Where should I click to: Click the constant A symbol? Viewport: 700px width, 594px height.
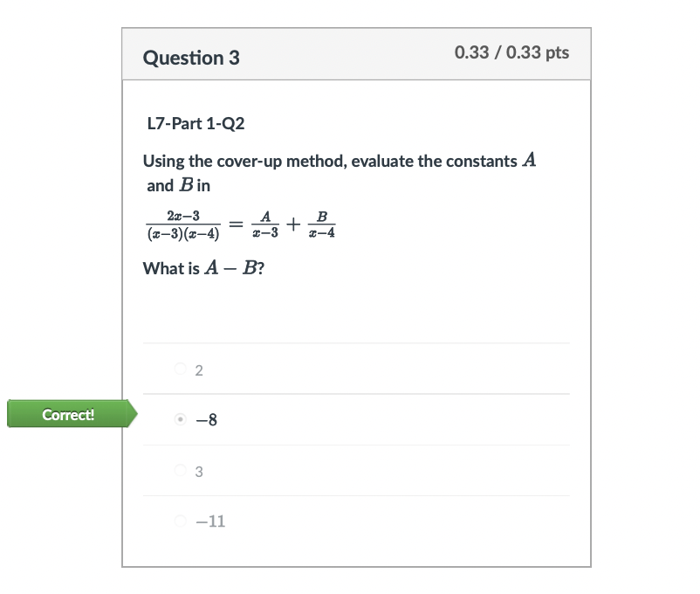[531, 160]
